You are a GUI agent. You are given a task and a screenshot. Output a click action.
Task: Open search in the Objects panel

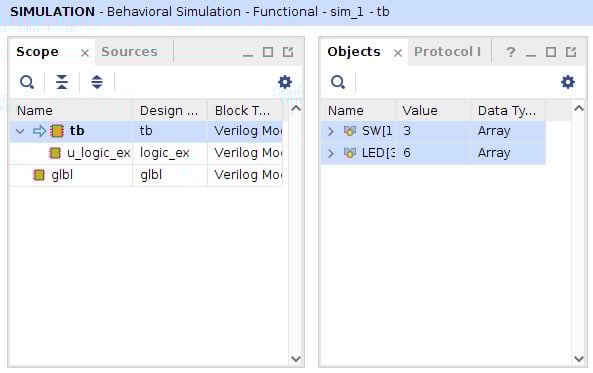338,82
